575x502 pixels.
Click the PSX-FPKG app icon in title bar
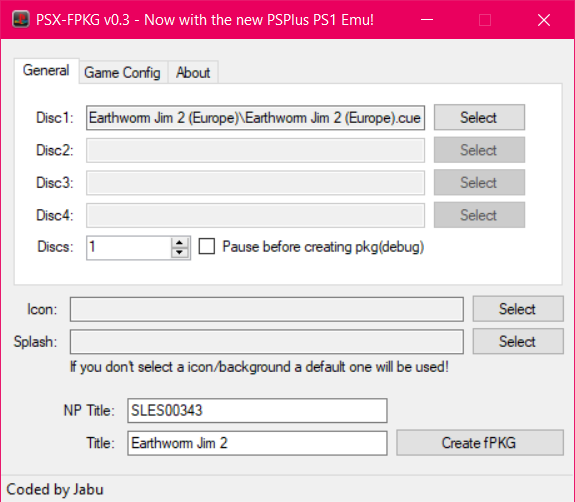click(x=21, y=20)
